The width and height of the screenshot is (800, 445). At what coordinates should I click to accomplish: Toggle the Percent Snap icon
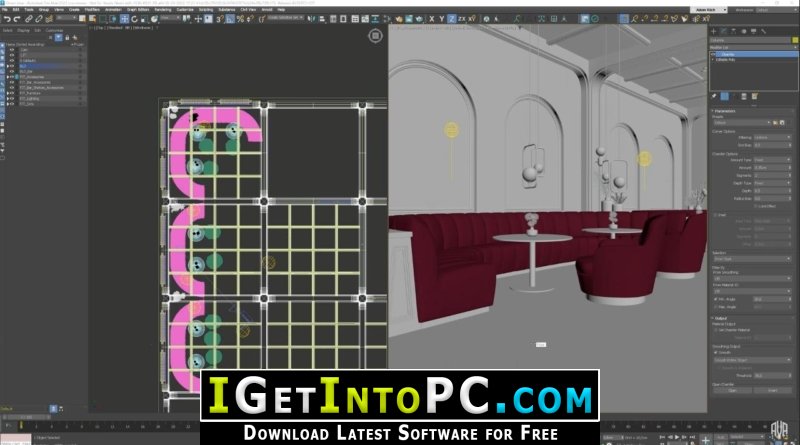tap(240, 19)
